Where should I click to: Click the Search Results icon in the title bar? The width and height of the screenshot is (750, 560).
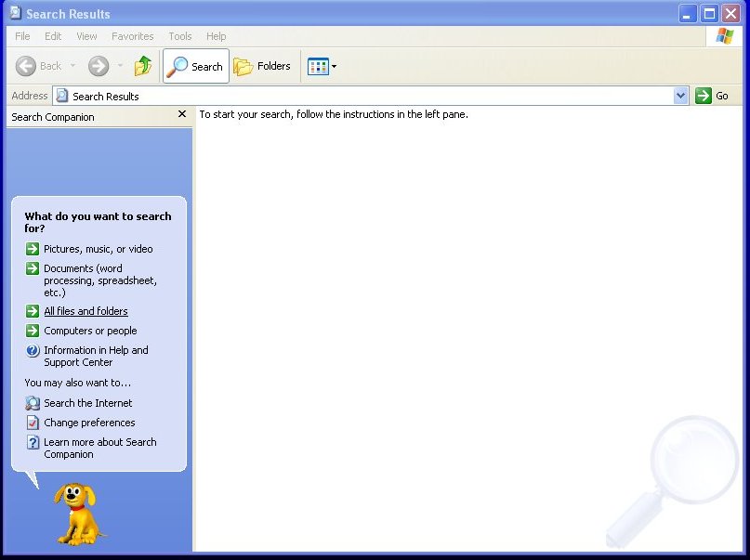(x=15, y=13)
